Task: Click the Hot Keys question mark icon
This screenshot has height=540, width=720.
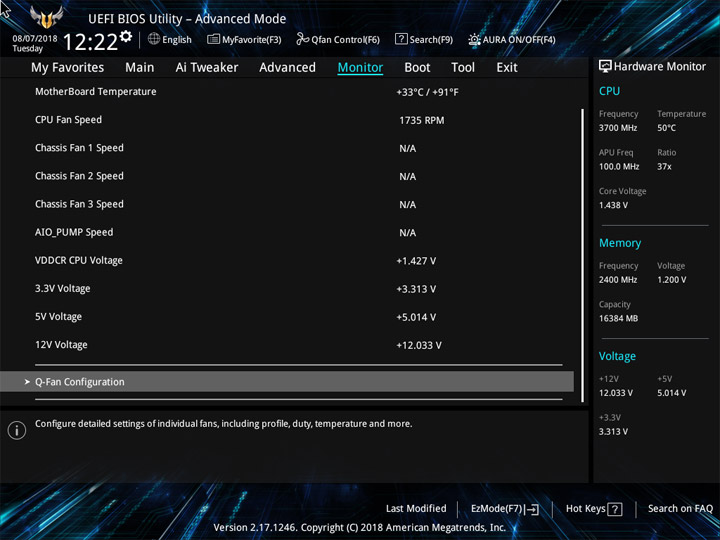Action: tap(615, 509)
